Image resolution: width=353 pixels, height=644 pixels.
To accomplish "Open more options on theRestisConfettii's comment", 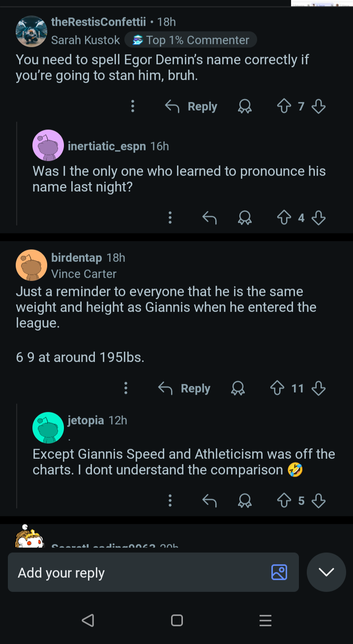I will [x=133, y=107].
